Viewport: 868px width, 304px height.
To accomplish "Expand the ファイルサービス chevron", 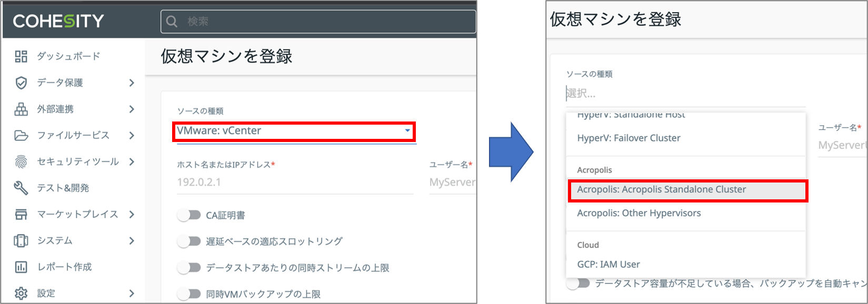I will point(132,135).
